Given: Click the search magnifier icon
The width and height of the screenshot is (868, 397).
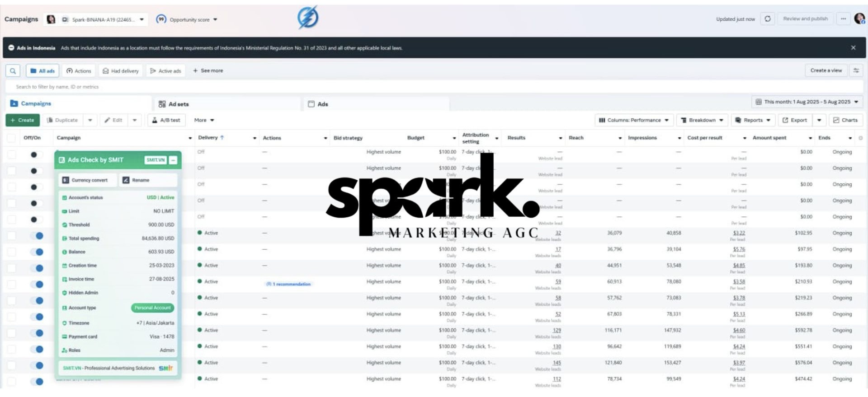Looking at the screenshot, I should (13, 71).
